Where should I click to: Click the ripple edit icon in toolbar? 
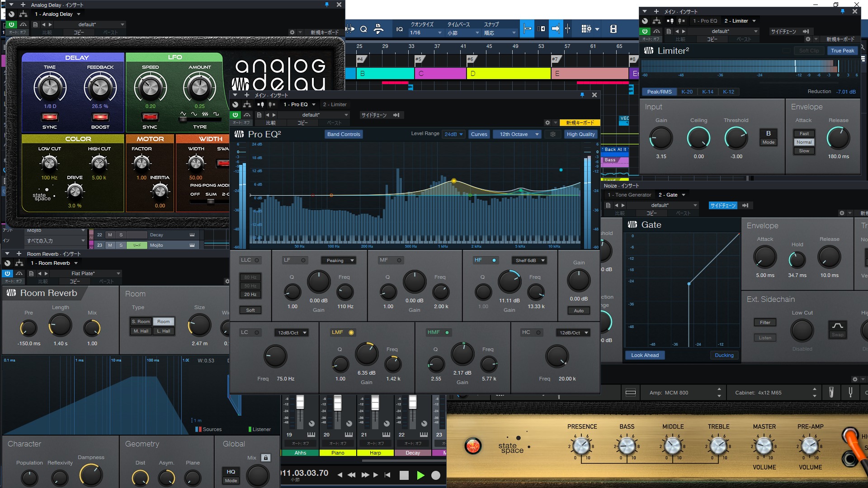pyautogui.click(x=541, y=29)
